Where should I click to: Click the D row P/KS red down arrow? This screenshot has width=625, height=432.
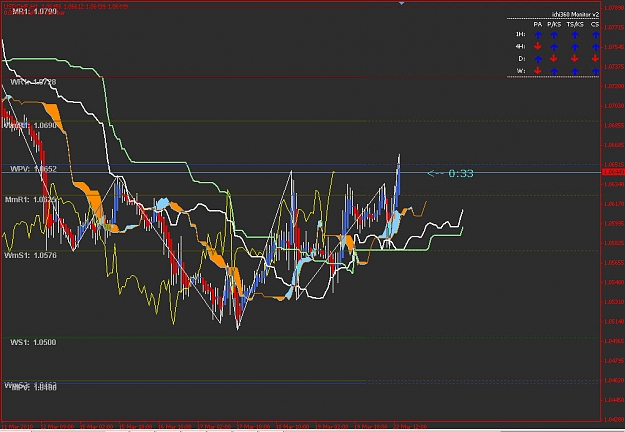pyautogui.click(x=554, y=59)
